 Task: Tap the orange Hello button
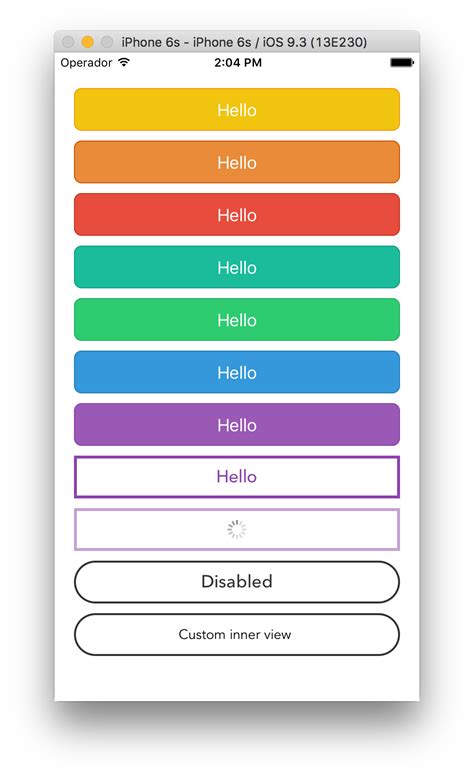237,162
